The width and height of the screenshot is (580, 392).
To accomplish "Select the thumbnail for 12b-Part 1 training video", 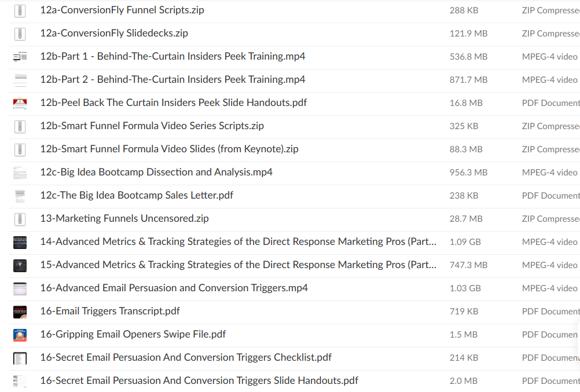I will point(20,57).
